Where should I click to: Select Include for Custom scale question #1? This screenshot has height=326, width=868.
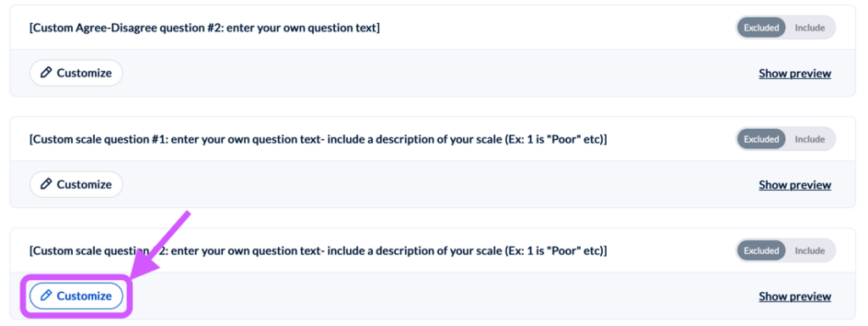810,139
